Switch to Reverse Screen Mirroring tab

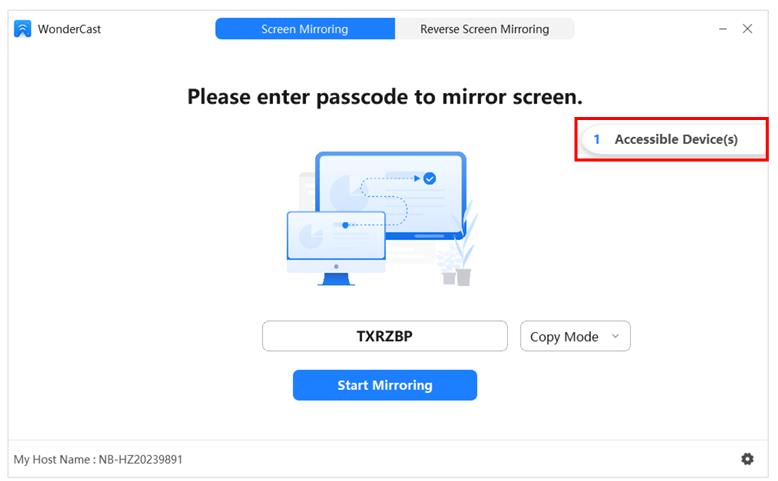coord(484,29)
